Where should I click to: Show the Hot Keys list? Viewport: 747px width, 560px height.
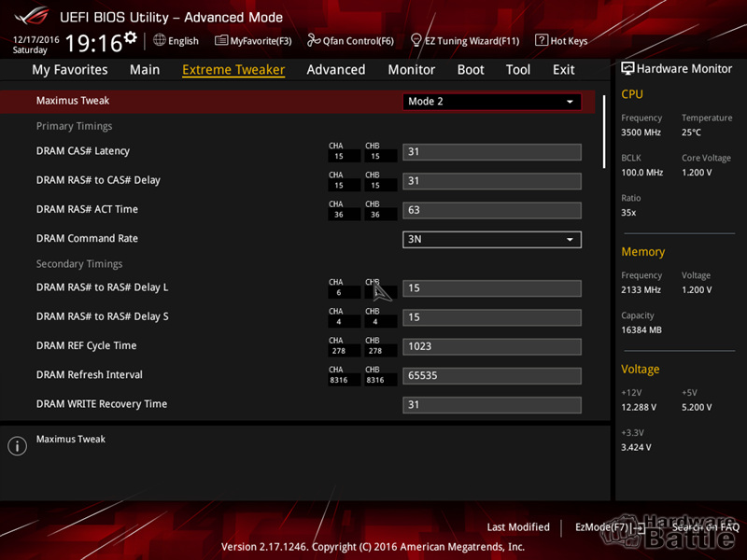[561, 40]
